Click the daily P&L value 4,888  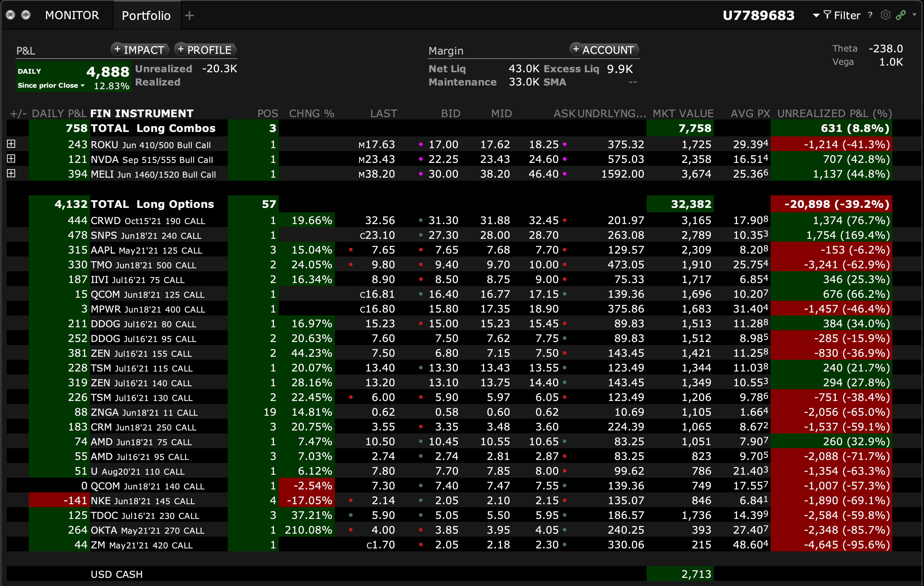point(108,72)
